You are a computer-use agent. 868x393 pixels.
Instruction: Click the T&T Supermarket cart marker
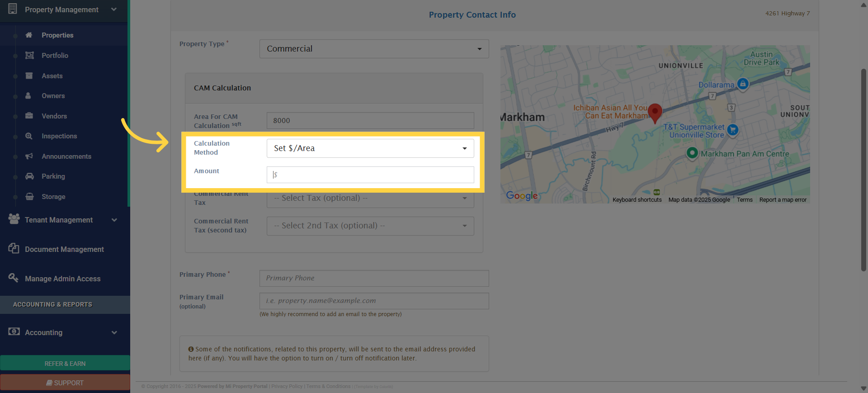[x=732, y=130]
